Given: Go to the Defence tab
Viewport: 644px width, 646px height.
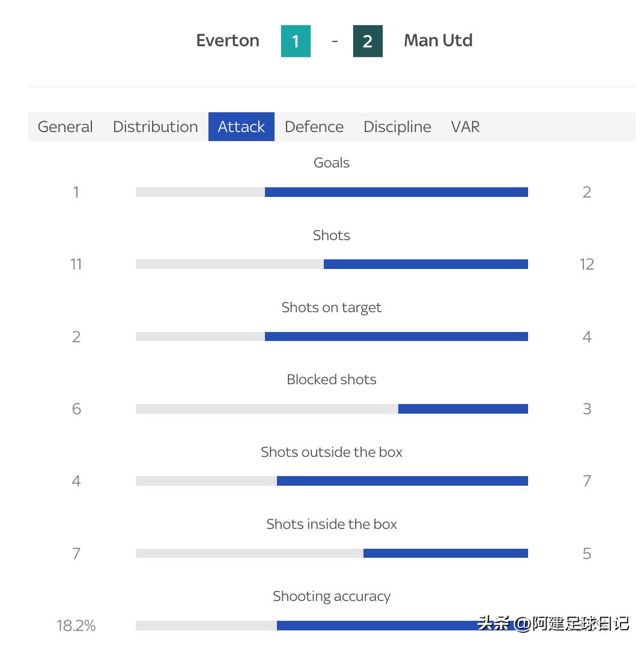Looking at the screenshot, I should point(314,127).
